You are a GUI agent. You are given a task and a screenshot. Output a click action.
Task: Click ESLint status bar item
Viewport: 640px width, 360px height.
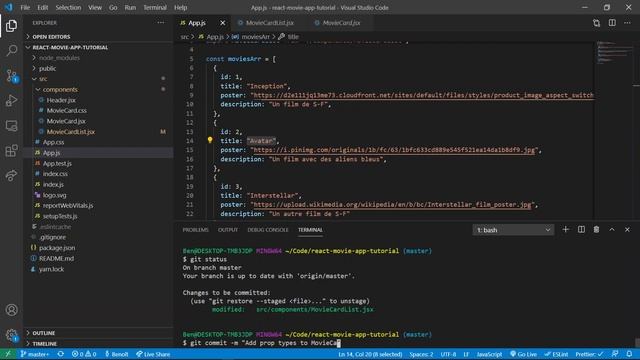[x=556, y=354]
